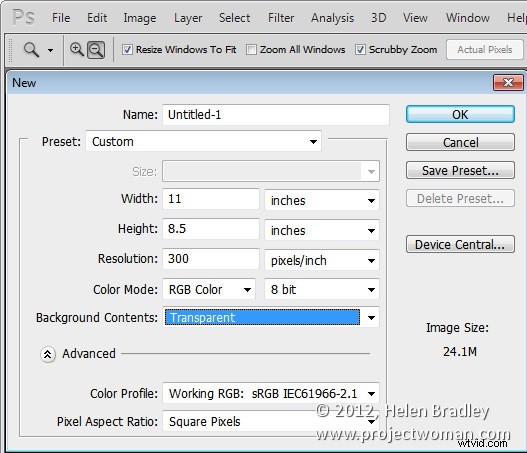
Task: Click the Actual Pixels button
Action: pos(485,50)
